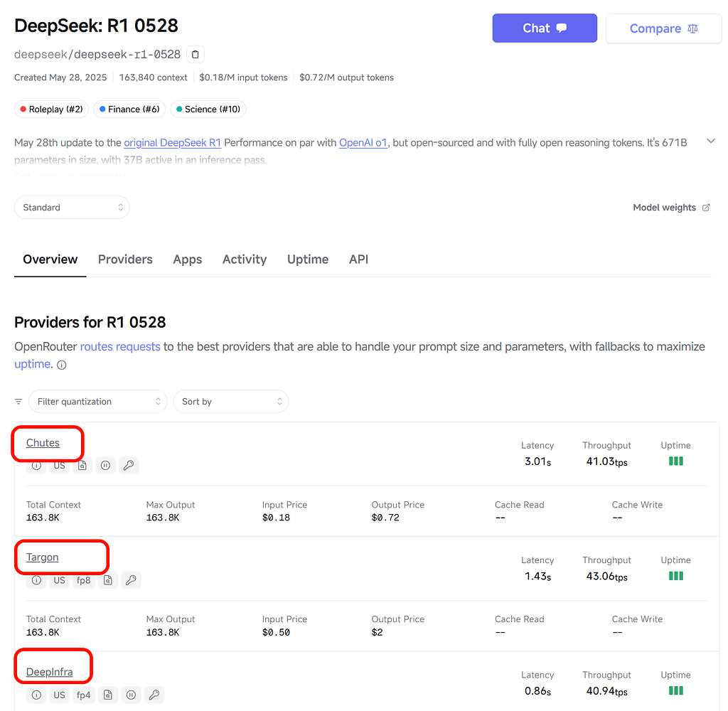The image size is (728, 711).
Task: Click the data policy document icon for DeepInfra
Action: pyautogui.click(x=108, y=695)
